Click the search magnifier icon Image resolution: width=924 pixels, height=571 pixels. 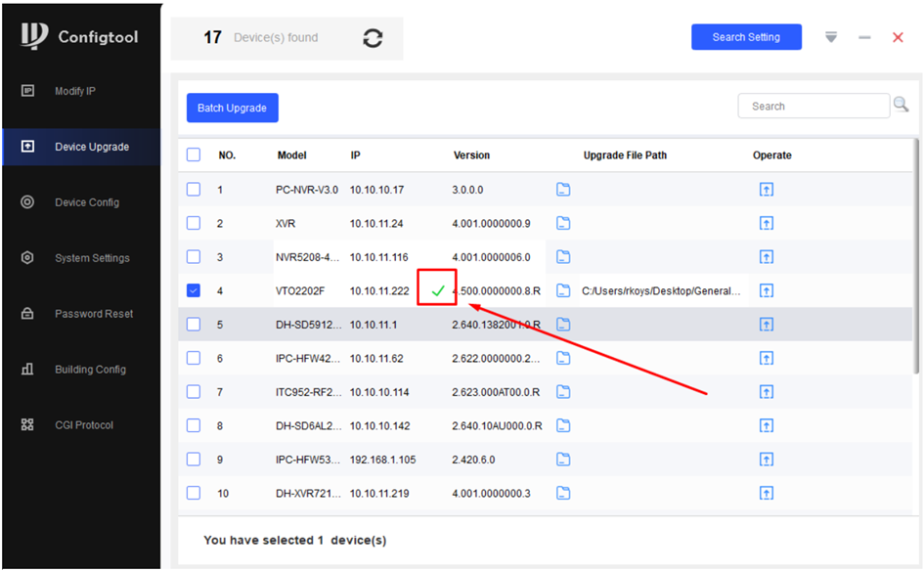point(901,106)
